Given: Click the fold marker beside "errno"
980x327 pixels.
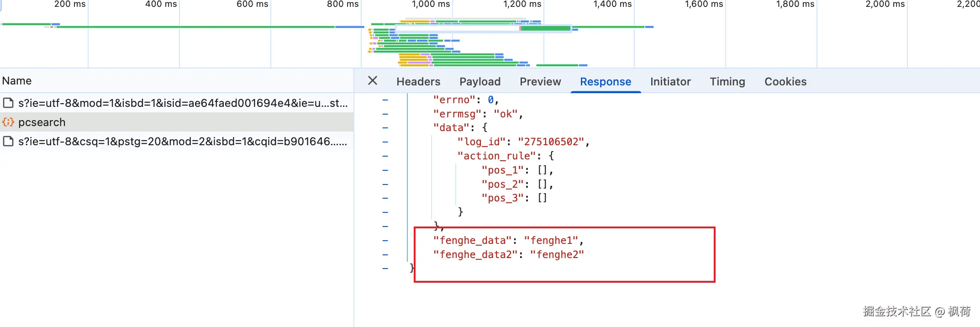Looking at the screenshot, I should (385, 100).
